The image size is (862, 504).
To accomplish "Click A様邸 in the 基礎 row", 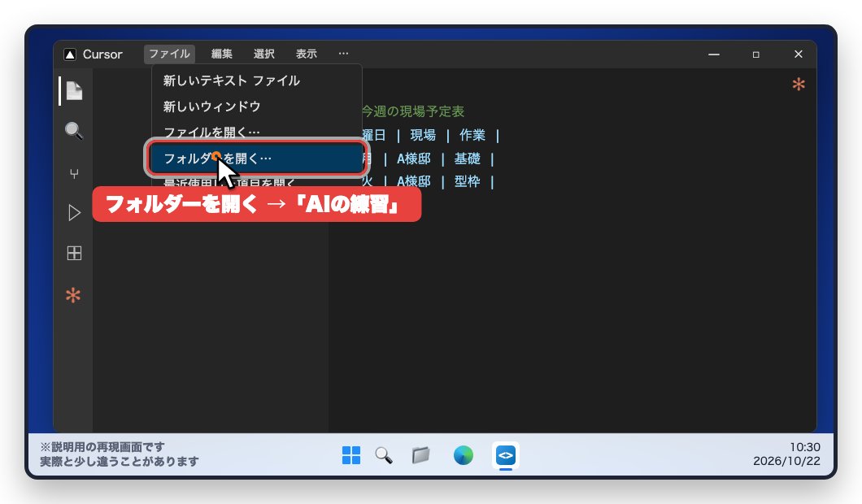I will click(413, 159).
